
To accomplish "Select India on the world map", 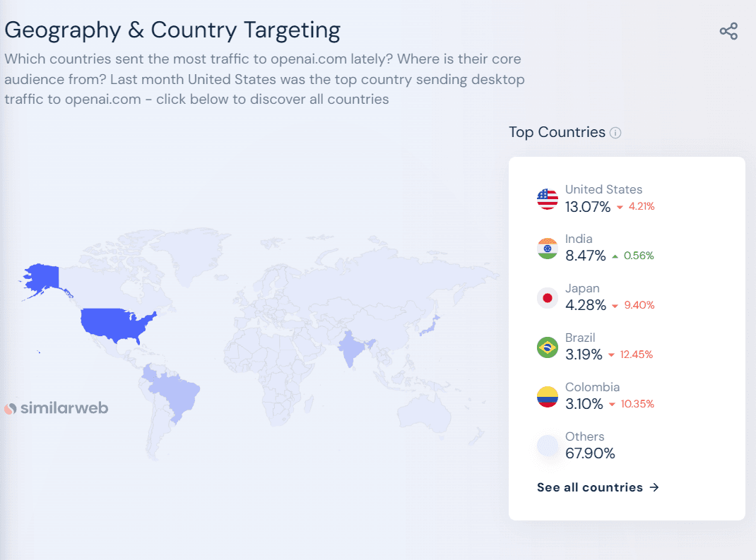I will click(x=351, y=349).
